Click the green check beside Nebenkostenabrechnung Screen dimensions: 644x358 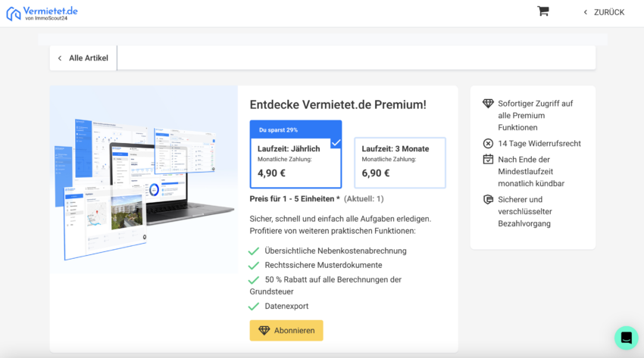pyautogui.click(x=254, y=251)
